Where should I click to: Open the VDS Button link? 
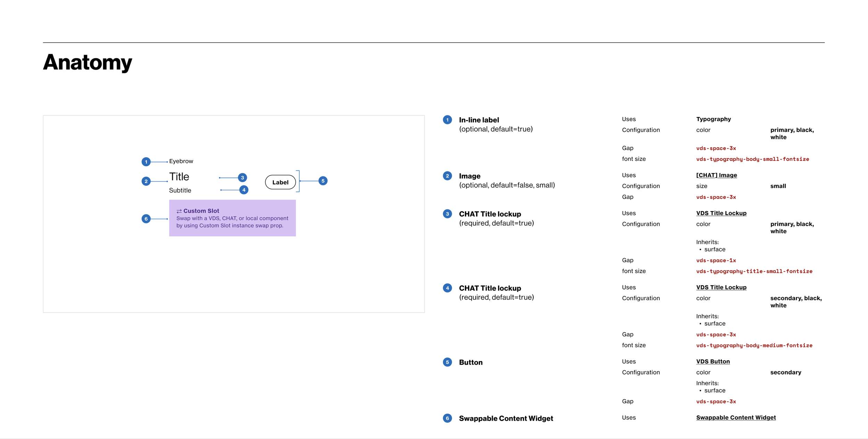[x=713, y=361]
